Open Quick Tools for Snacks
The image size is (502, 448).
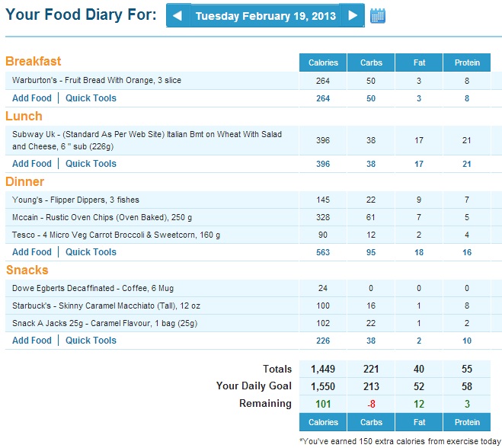(91, 341)
